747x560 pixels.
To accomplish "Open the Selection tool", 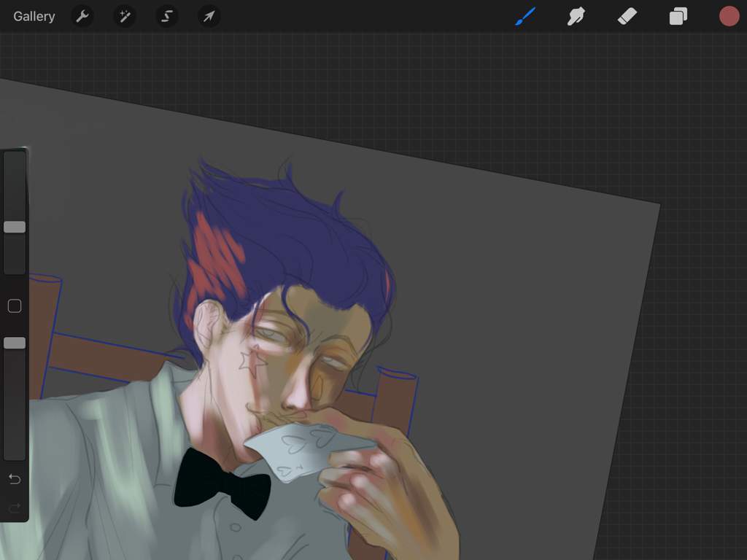I will 167,16.
